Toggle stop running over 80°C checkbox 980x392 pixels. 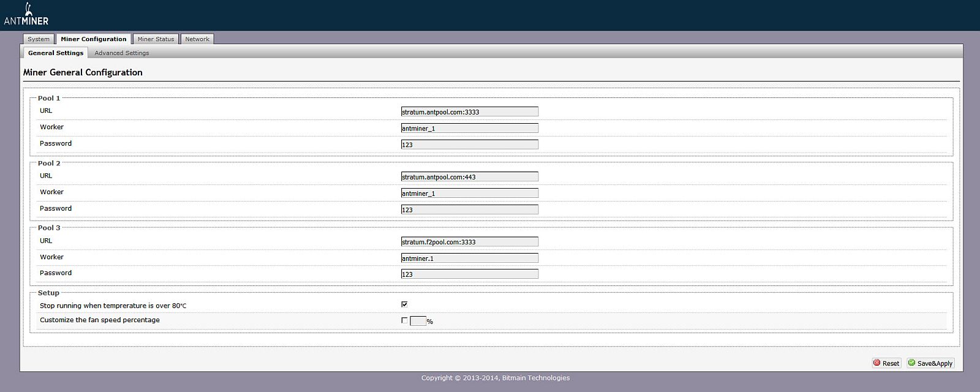[404, 304]
